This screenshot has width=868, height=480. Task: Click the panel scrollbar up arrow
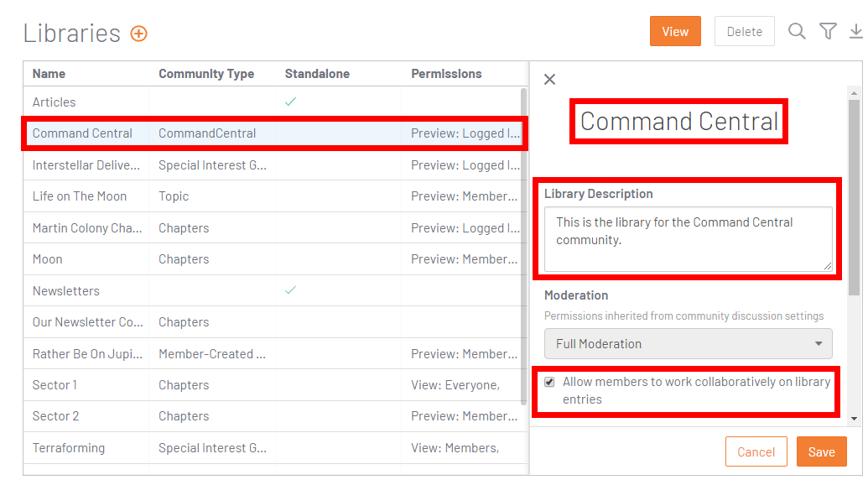(x=854, y=93)
